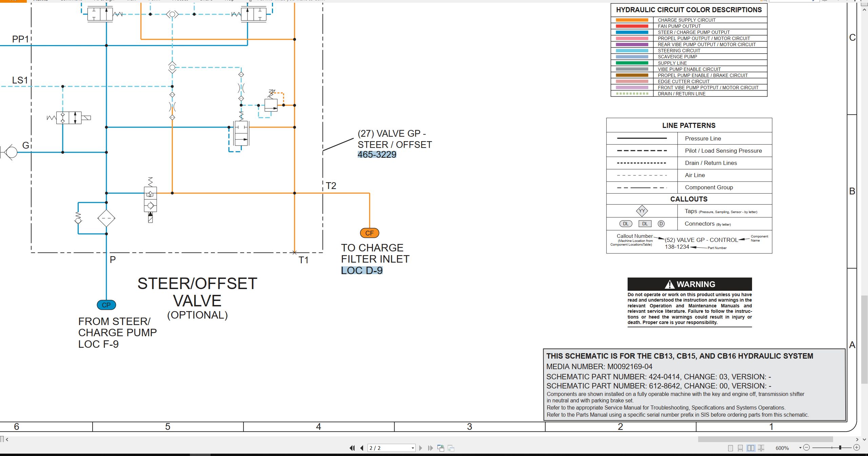Click the next view button
This screenshot has width=868, height=456.
point(451,448)
